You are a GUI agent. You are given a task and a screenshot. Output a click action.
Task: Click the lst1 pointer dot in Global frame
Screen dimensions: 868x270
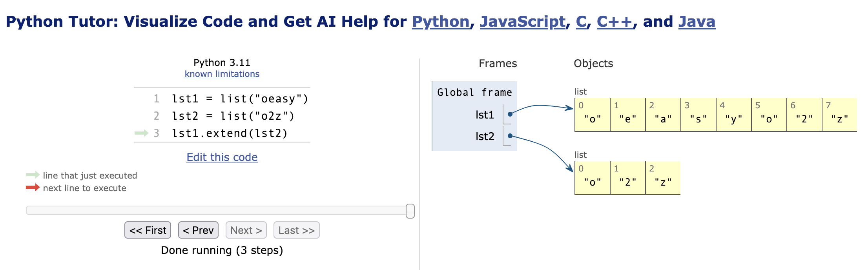510,114
